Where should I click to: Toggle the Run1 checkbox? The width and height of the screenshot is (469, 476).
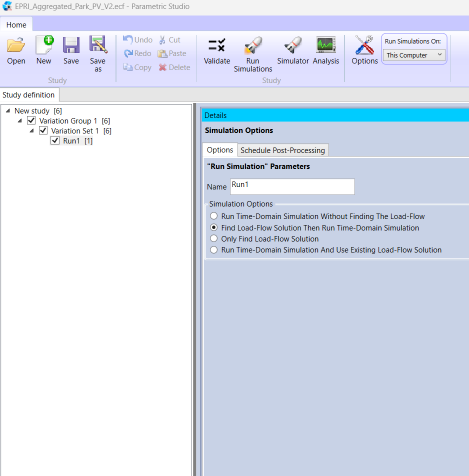(55, 141)
